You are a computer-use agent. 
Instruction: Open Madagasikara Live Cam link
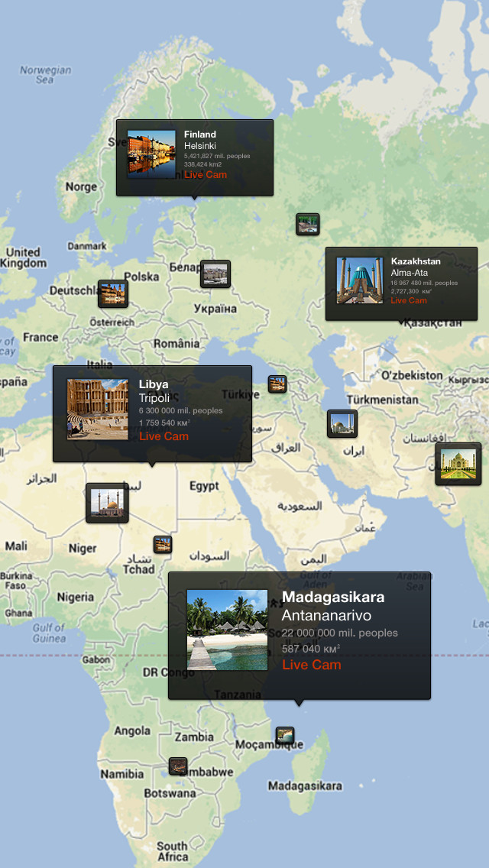311,664
